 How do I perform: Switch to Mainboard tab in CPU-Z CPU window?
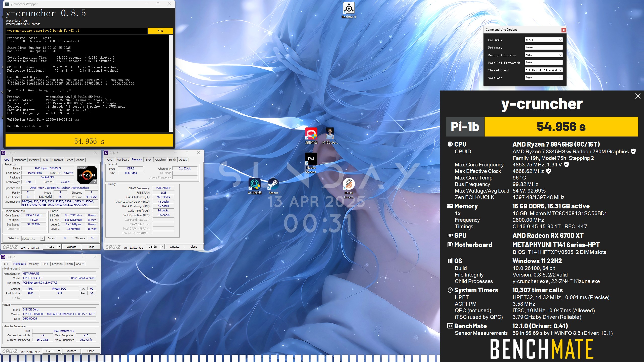pyautogui.click(x=20, y=160)
